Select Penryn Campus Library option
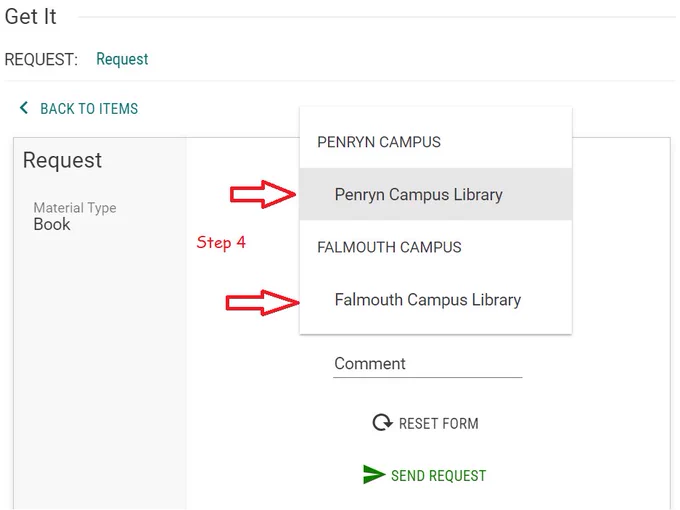Image resolution: width=680 pixels, height=510 pixels. (436, 194)
